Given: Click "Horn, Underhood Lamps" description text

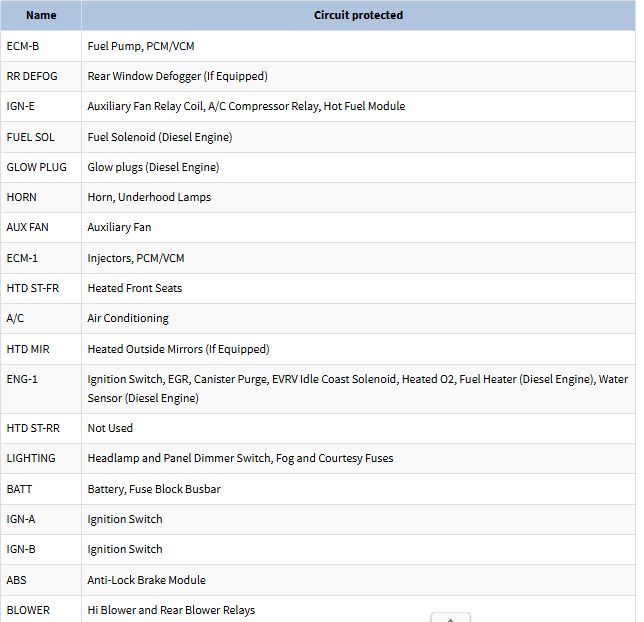Looking at the screenshot, I should (149, 197).
